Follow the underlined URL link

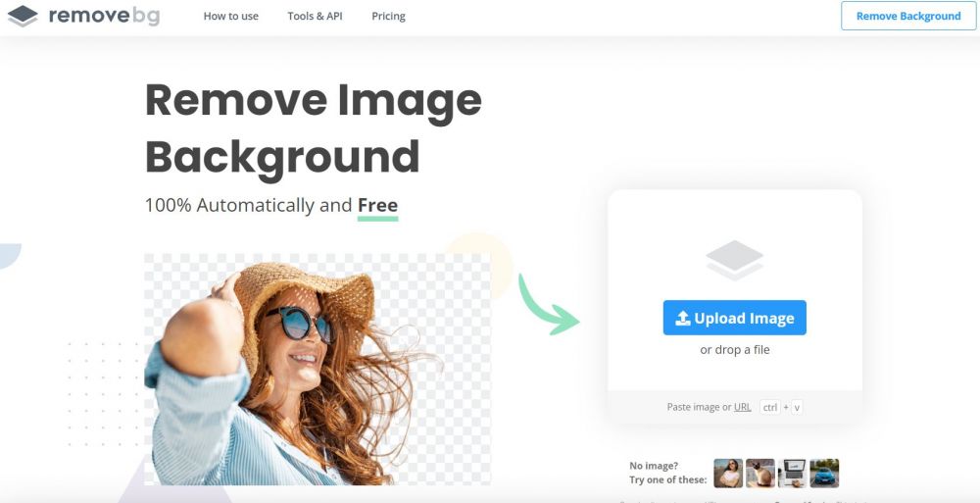pyautogui.click(x=743, y=407)
